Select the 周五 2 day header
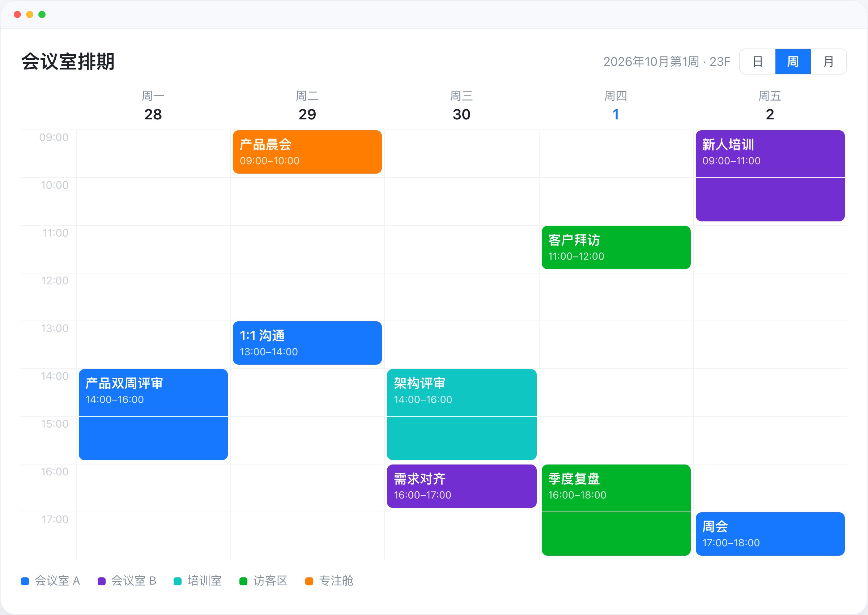Screen dimensions: 868x615 (770, 106)
